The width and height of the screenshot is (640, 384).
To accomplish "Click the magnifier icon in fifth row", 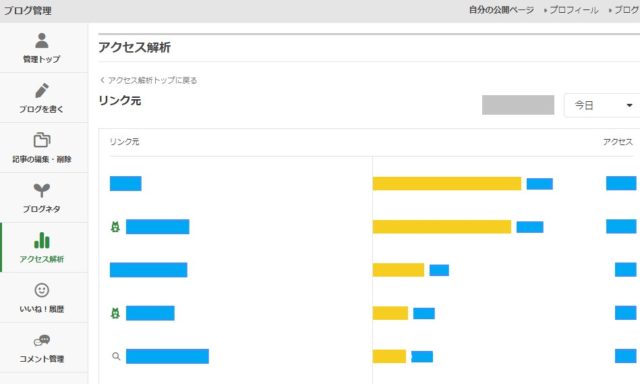I will [x=116, y=356].
